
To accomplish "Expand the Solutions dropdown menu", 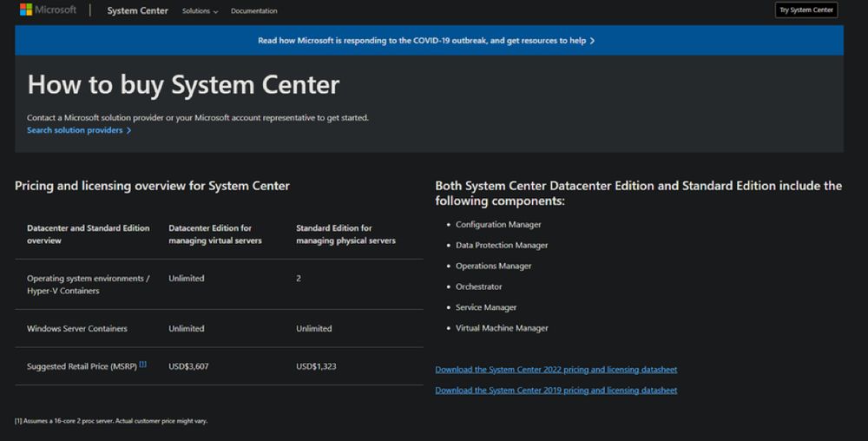I will point(200,11).
